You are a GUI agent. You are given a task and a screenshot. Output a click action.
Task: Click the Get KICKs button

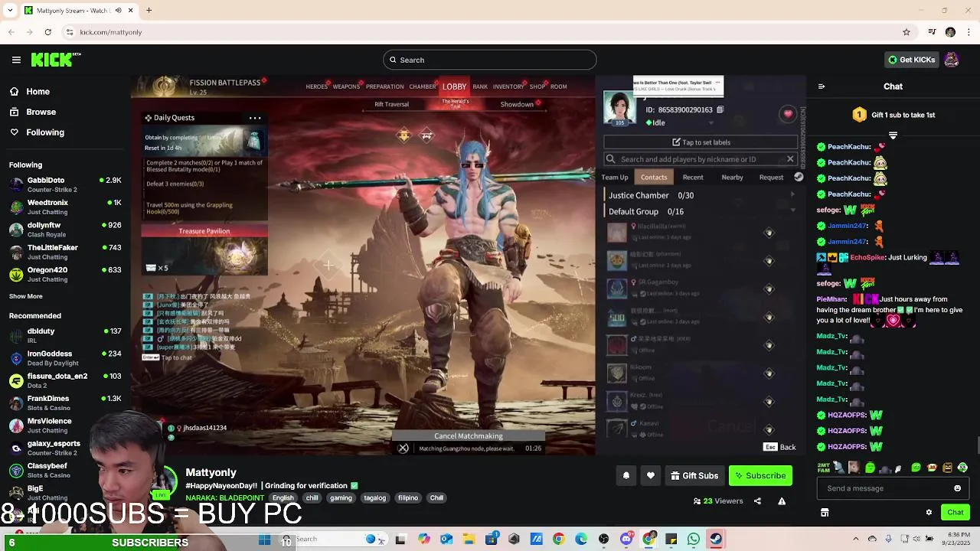911,60
